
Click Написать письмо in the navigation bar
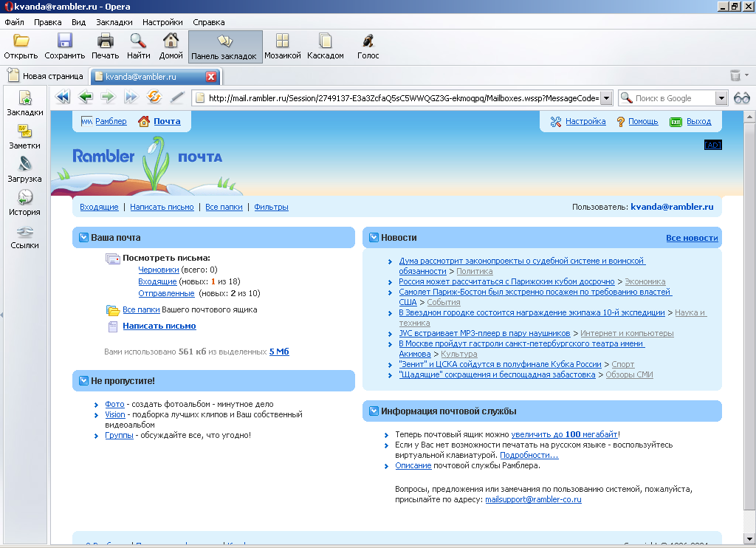click(162, 207)
